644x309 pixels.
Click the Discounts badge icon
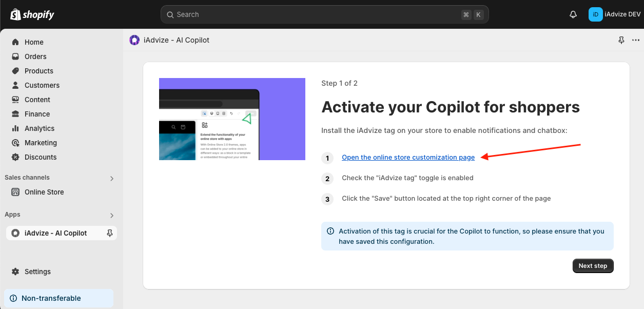[x=15, y=157]
